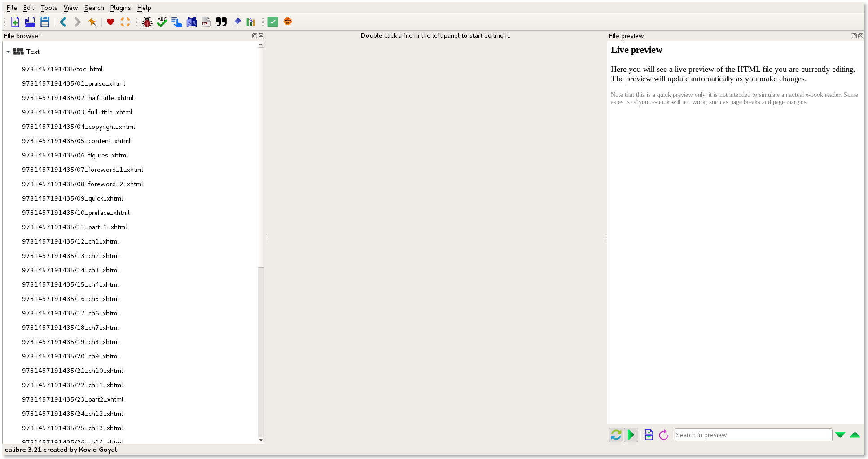
Task: Select the 25_ch13_xhtml file
Action: [72, 428]
